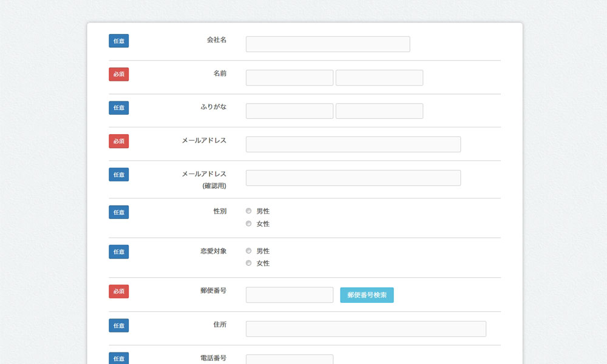Click the 名前 label text
607x364 pixels.
220,73
